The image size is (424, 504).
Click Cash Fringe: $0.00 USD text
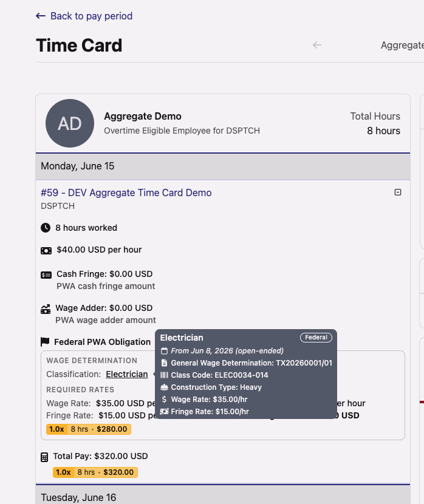(x=104, y=274)
